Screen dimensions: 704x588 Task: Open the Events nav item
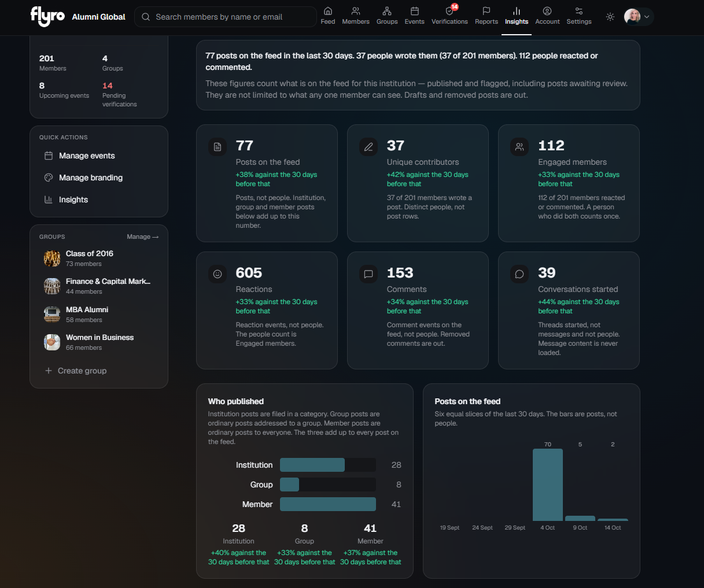coord(414,16)
